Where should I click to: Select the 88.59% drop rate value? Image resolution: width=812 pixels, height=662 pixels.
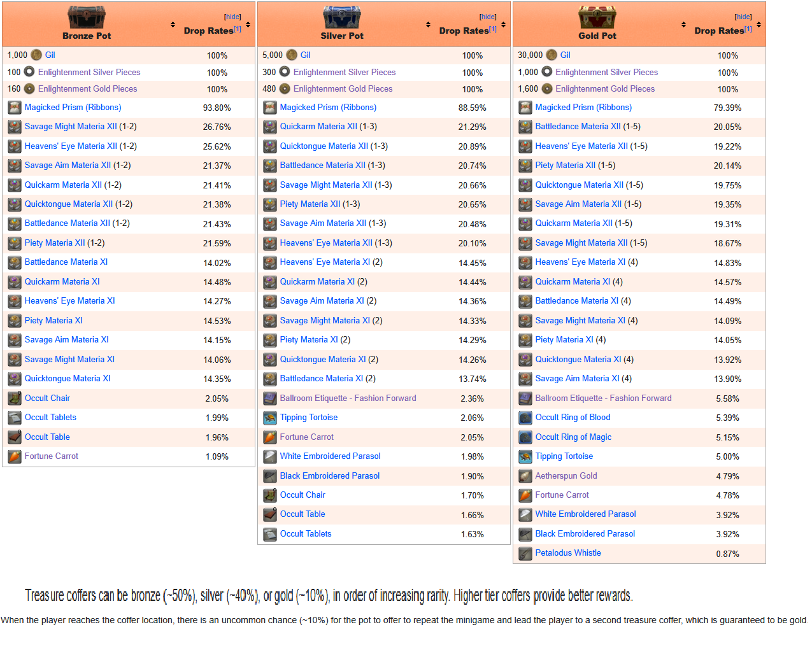point(473,108)
